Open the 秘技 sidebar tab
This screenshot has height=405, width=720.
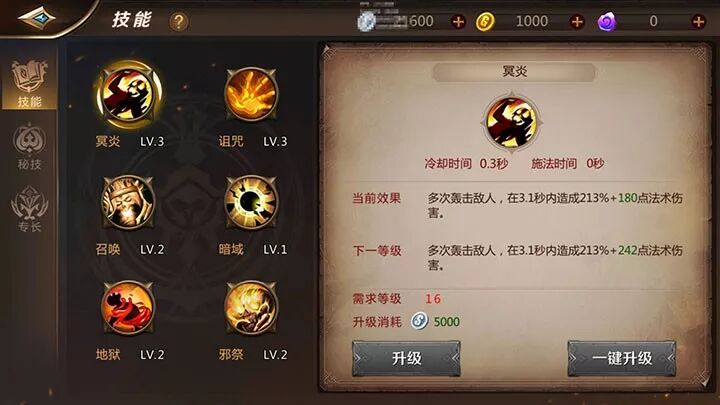(29, 146)
